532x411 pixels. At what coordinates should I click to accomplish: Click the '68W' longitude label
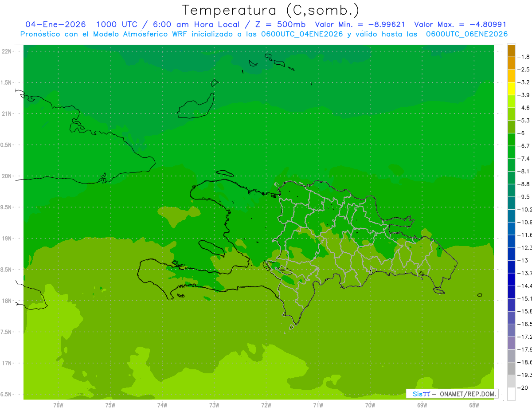click(x=474, y=405)
